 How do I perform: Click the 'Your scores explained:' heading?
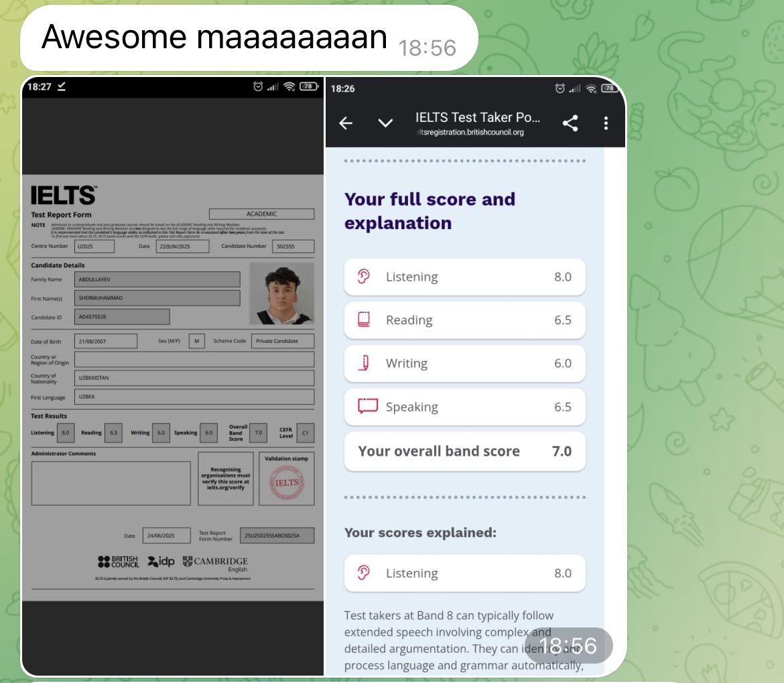[x=421, y=532]
